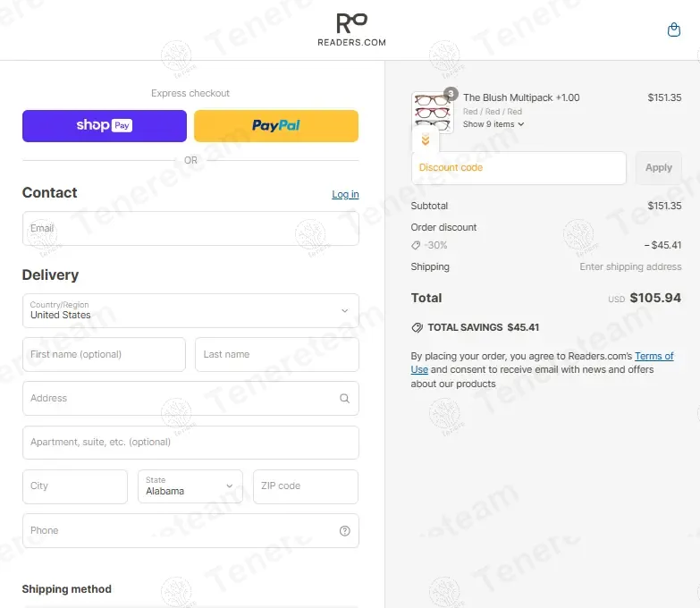Image resolution: width=700 pixels, height=608 pixels.
Task: Click the Last name field
Action: 276,354
